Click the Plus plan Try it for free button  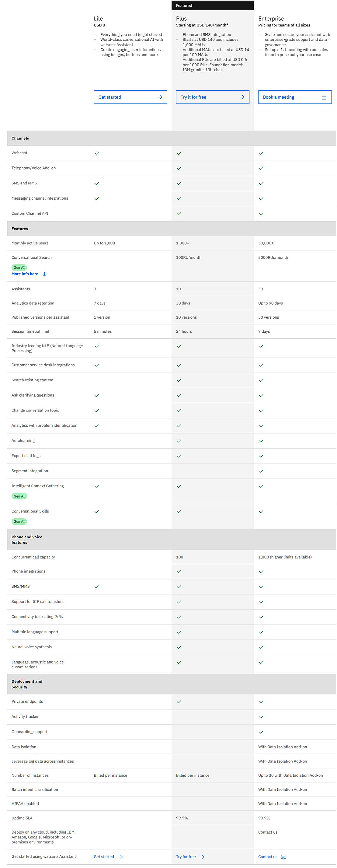pos(212,97)
